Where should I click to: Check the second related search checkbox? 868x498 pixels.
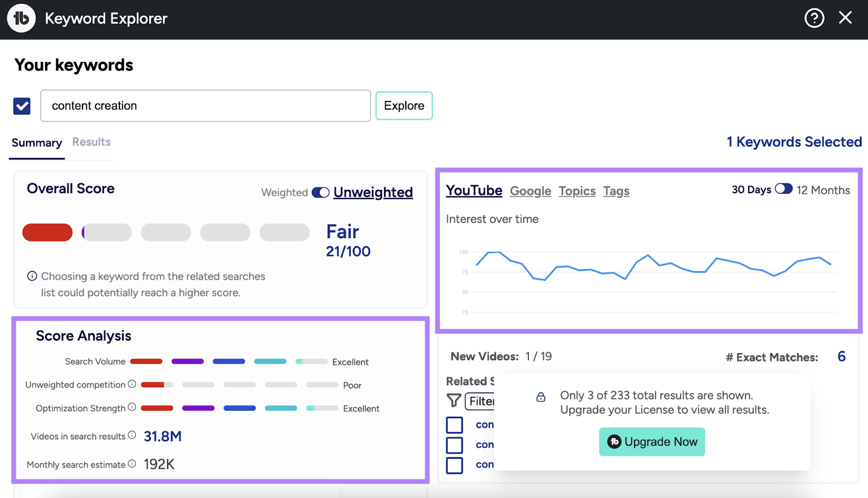(x=455, y=445)
